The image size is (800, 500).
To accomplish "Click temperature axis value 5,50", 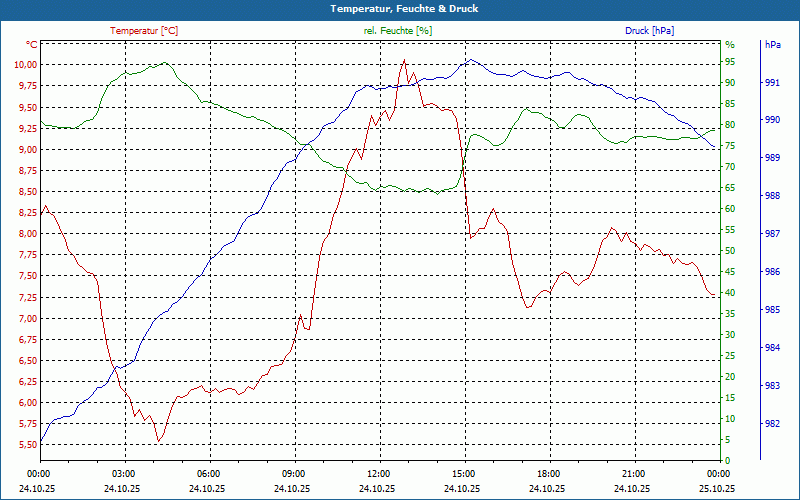I will coord(28,445).
